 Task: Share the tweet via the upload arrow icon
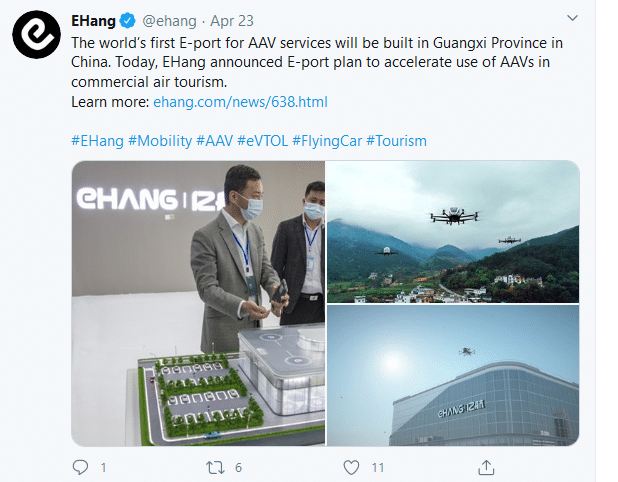click(486, 467)
